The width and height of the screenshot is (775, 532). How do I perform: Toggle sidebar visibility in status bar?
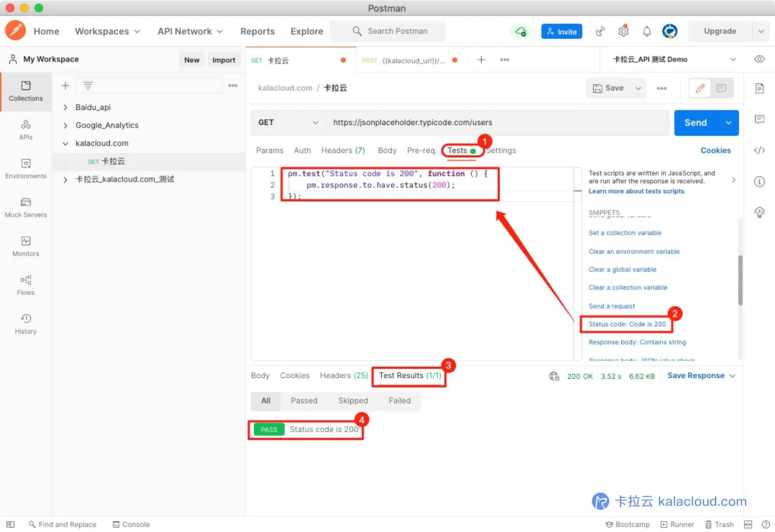10,524
